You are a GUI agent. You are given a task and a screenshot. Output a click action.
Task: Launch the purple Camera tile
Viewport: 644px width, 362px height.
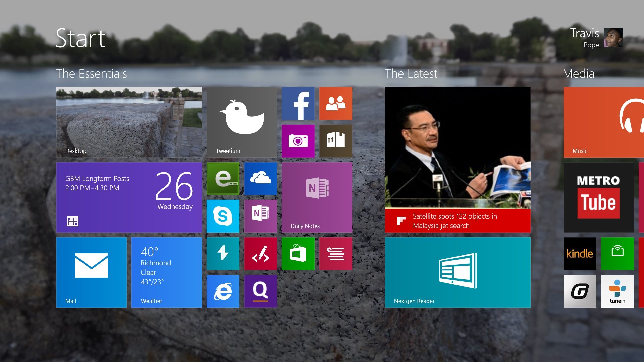[x=298, y=141]
